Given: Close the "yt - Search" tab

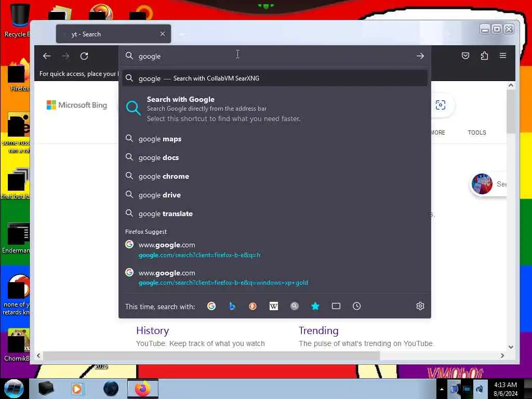Looking at the screenshot, I should (x=163, y=34).
